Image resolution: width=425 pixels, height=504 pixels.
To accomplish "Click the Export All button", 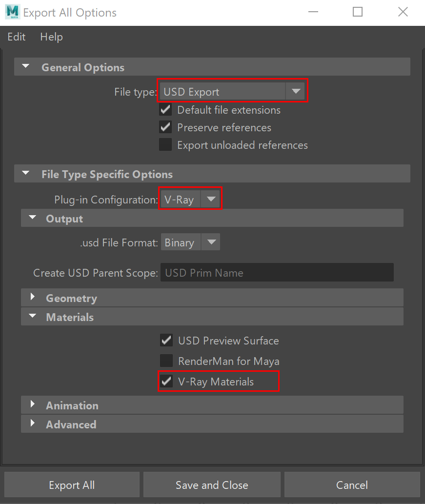I will tap(72, 484).
